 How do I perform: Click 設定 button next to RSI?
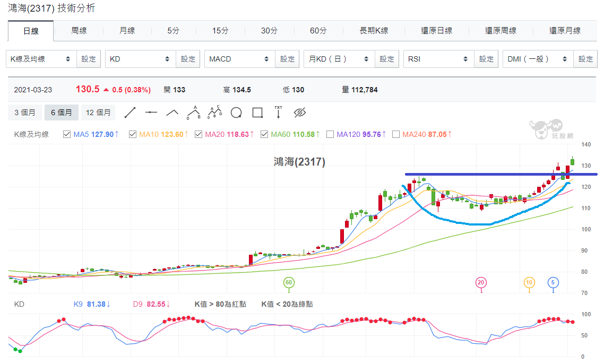click(x=486, y=59)
